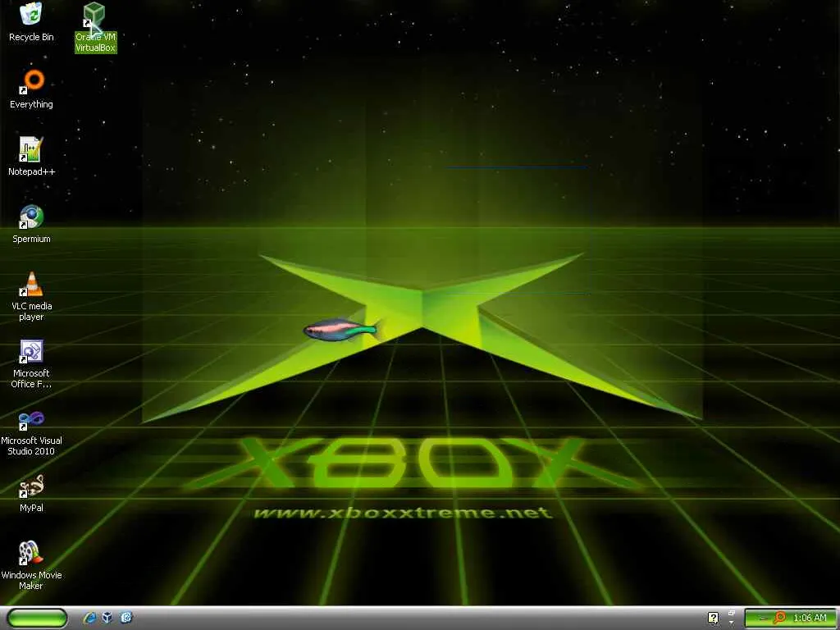Click the Everything tray icon
Viewport: 840px width, 630px height.
(x=780, y=618)
